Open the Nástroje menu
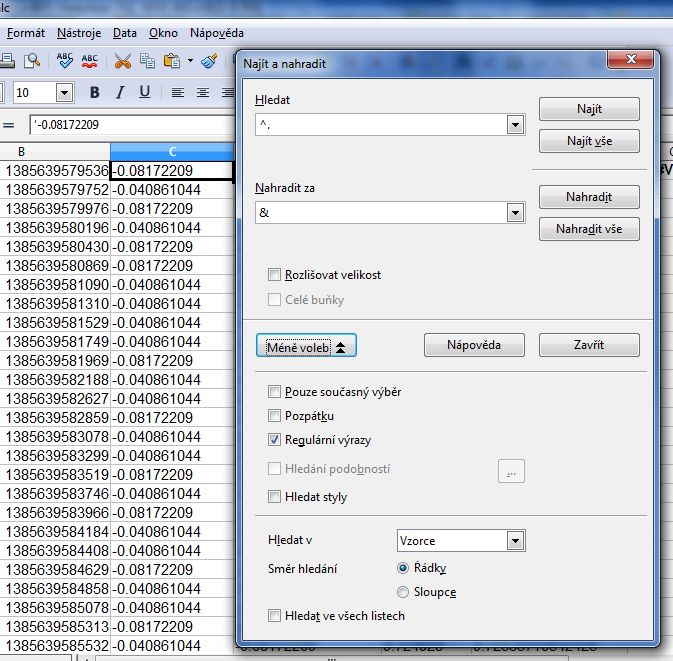673x661 pixels. [79, 33]
